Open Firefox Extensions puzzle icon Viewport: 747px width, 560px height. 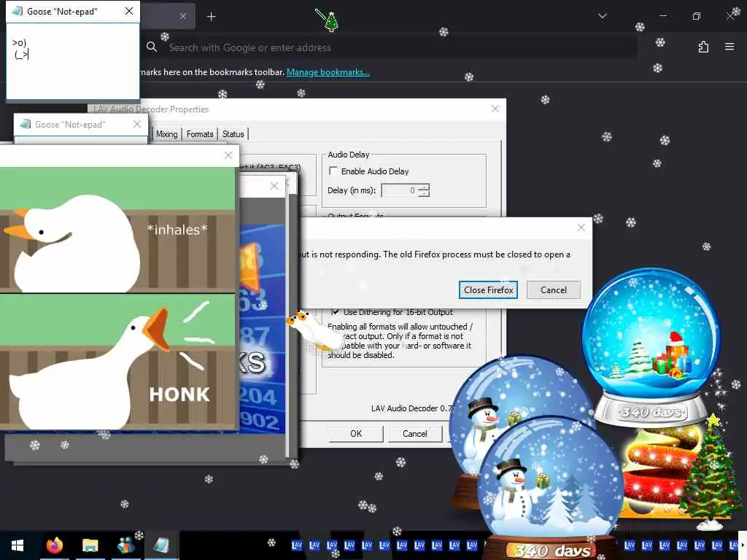(x=703, y=47)
